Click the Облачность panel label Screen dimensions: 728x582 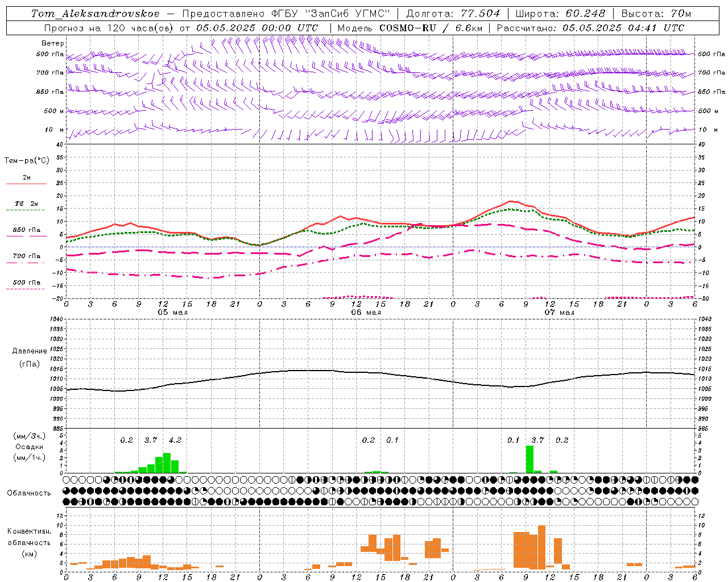[29, 493]
